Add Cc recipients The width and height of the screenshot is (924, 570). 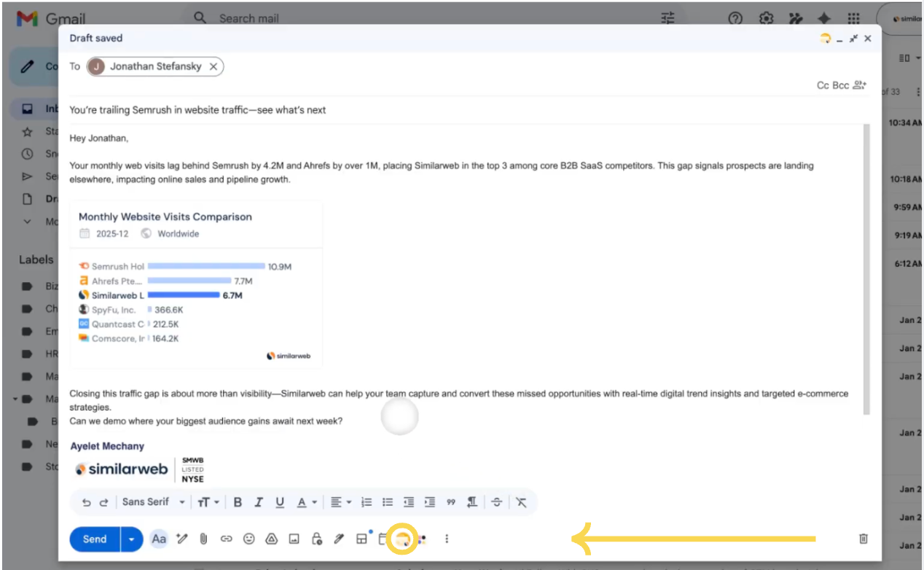tap(823, 85)
